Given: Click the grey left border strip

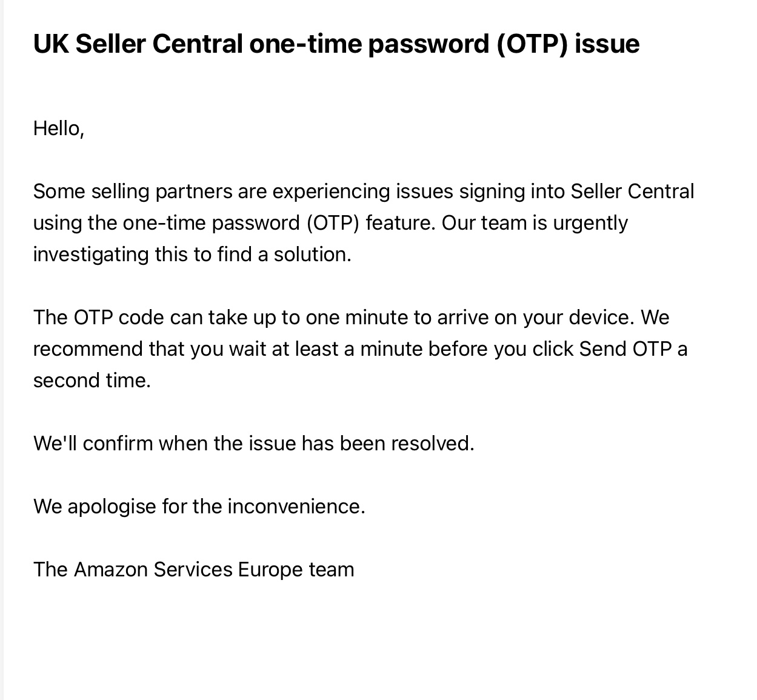Looking at the screenshot, I should click(2, 350).
